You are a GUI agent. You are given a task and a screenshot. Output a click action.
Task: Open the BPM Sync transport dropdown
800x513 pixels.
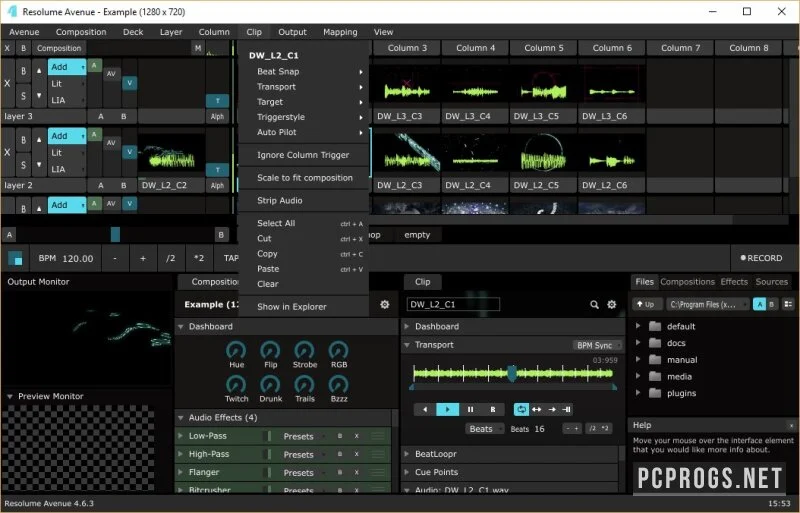[x=597, y=346]
